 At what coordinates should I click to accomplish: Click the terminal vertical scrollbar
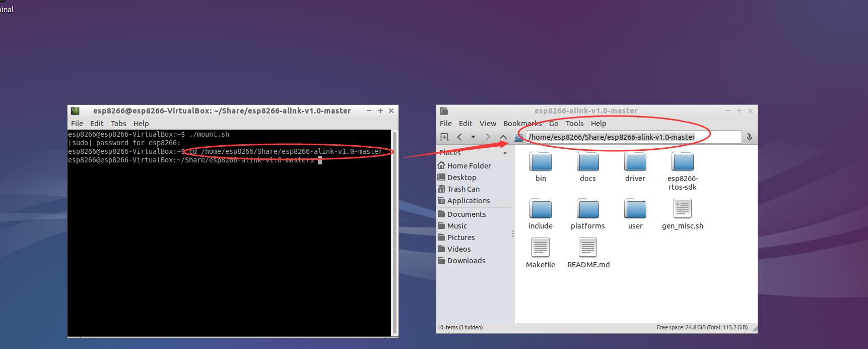click(394, 232)
